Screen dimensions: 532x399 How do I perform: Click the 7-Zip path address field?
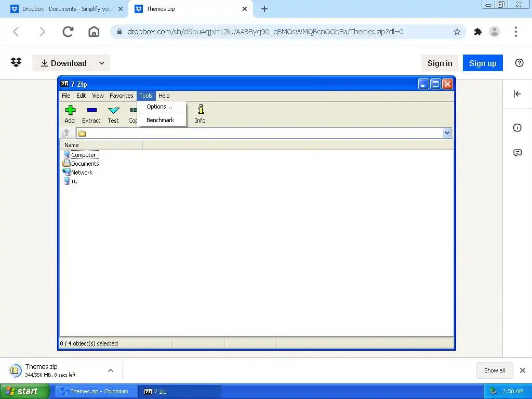point(260,133)
